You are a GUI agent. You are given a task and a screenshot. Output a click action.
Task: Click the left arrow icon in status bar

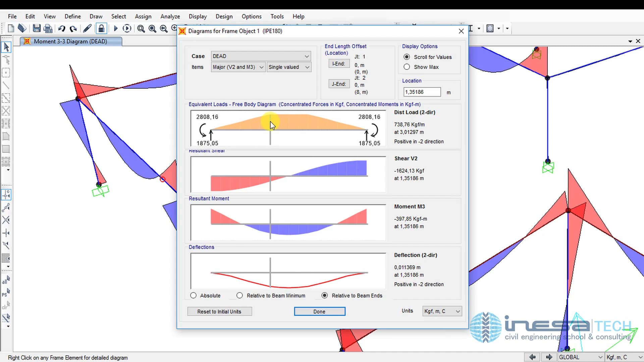coord(532,357)
